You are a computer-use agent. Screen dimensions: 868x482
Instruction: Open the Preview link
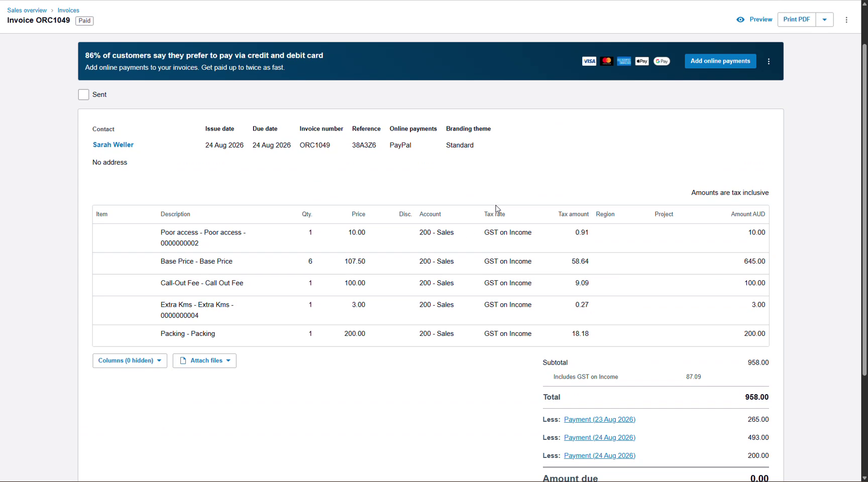coord(761,20)
